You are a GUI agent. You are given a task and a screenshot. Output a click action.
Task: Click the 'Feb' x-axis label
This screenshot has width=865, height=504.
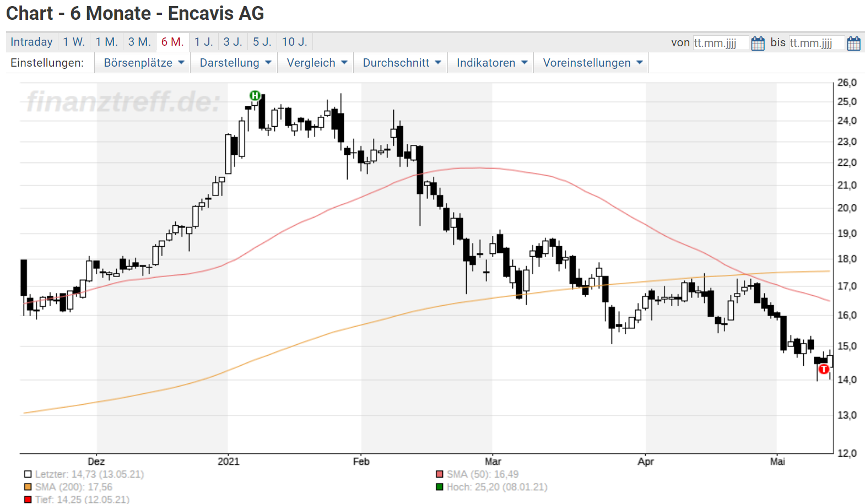click(361, 462)
